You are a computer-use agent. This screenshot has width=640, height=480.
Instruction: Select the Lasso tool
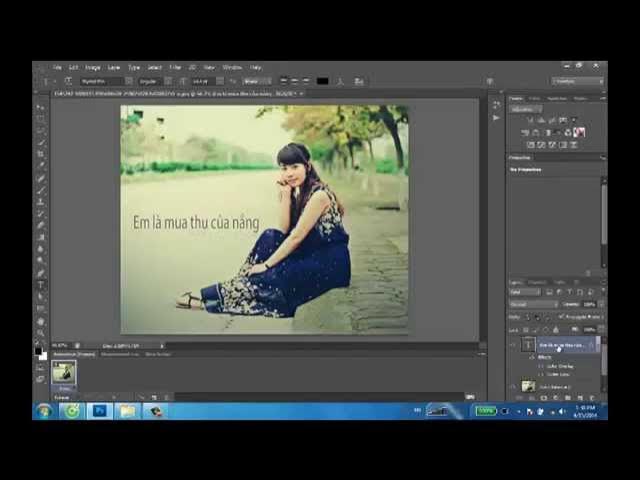[40, 131]
